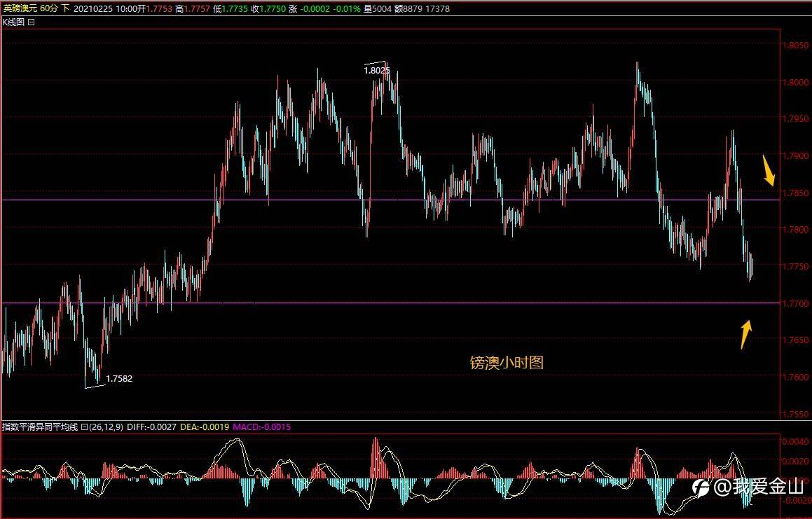Click the yellow DEA value readout
The width and height of the screenshot is (812, 519).
point(205,427)
